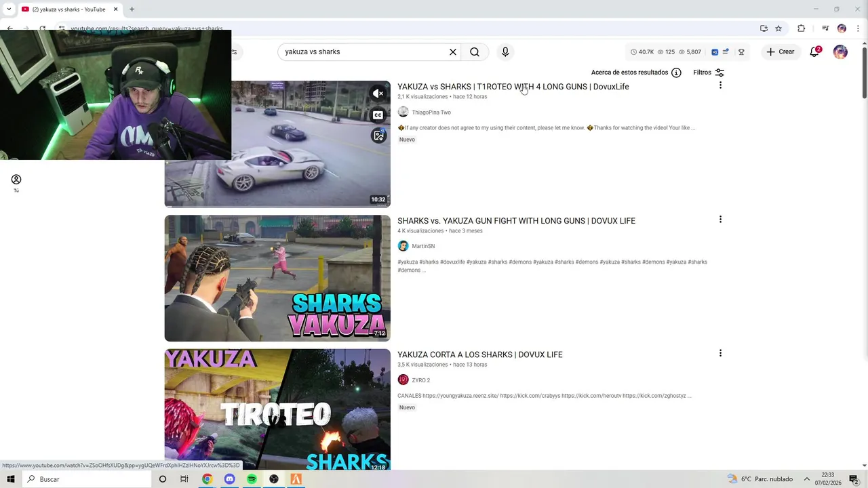Image resolution: width=868 pixels, height=488 pixels.
Task: Open Task View in the taskbar
Action: (x=184, y=479)
